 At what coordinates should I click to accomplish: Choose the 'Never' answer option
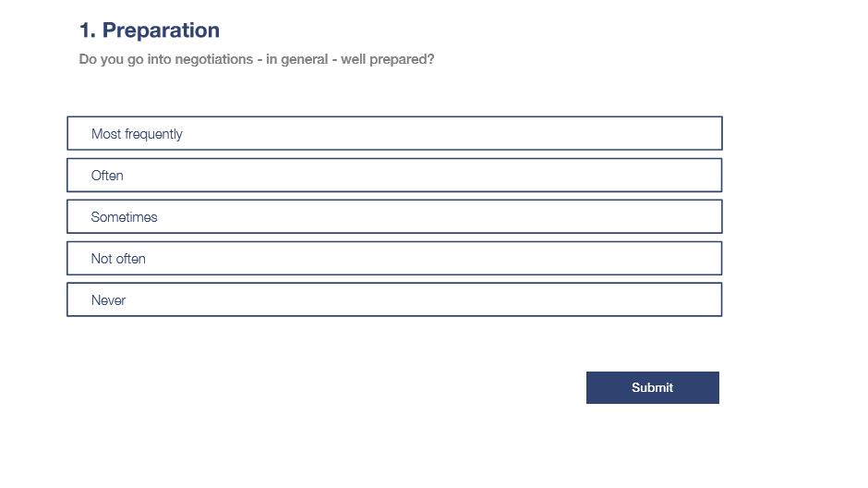coord(394,299)
